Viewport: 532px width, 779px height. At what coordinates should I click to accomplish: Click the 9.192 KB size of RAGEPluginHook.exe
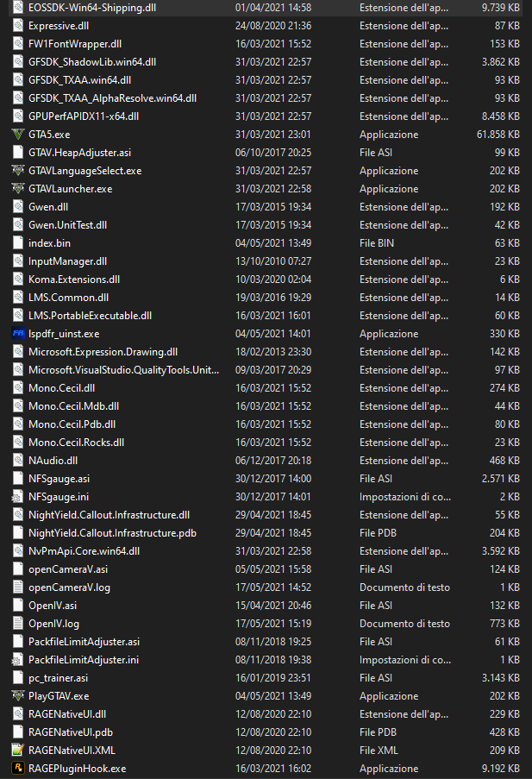pos(501,769)
